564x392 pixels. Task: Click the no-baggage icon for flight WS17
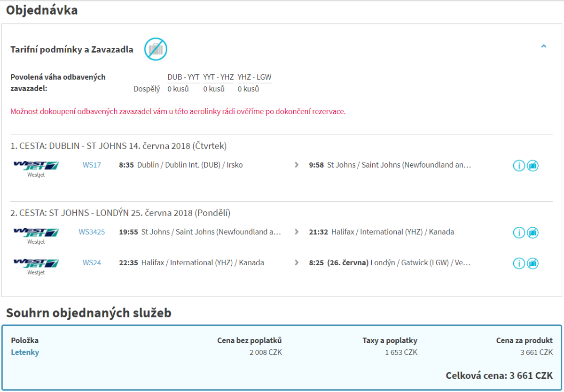pos(533,166)
